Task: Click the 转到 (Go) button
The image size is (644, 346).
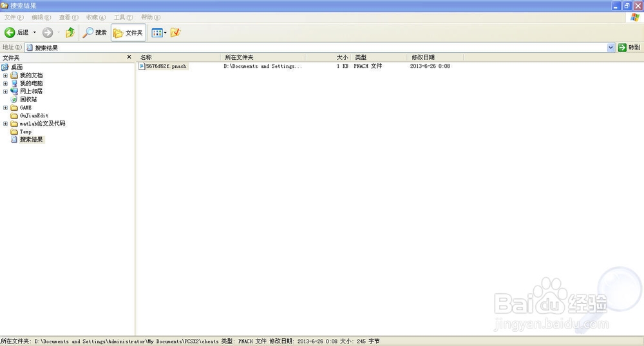Action: click(629, 48)
